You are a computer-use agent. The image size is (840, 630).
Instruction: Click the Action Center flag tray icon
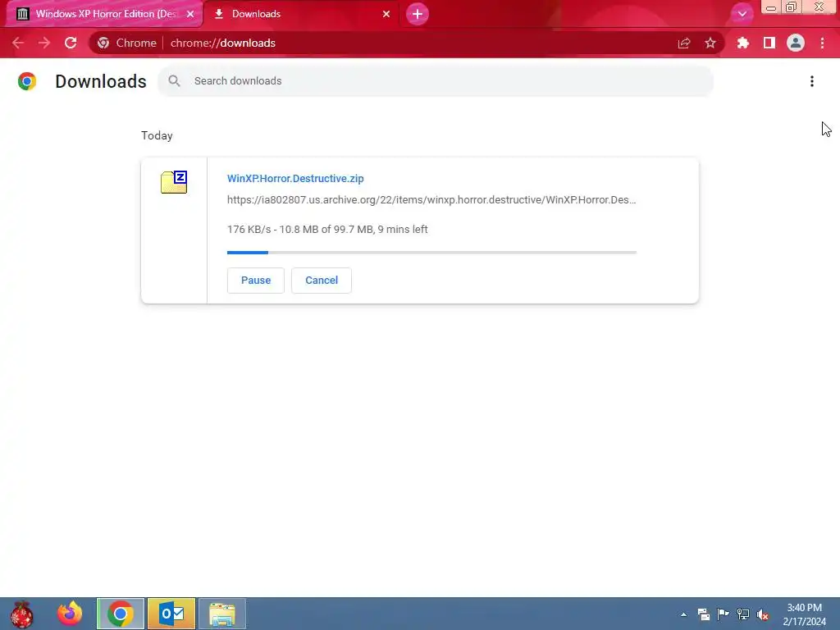point(724,614)
